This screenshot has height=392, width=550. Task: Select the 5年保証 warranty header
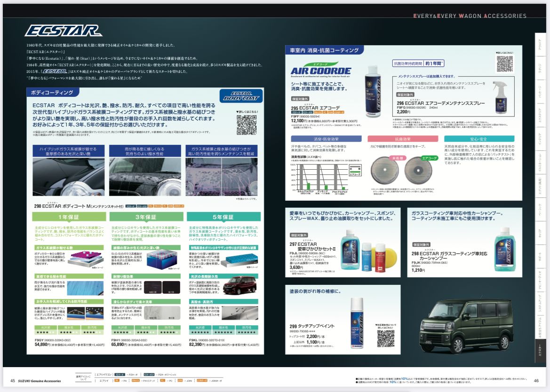tap(223, 217)
